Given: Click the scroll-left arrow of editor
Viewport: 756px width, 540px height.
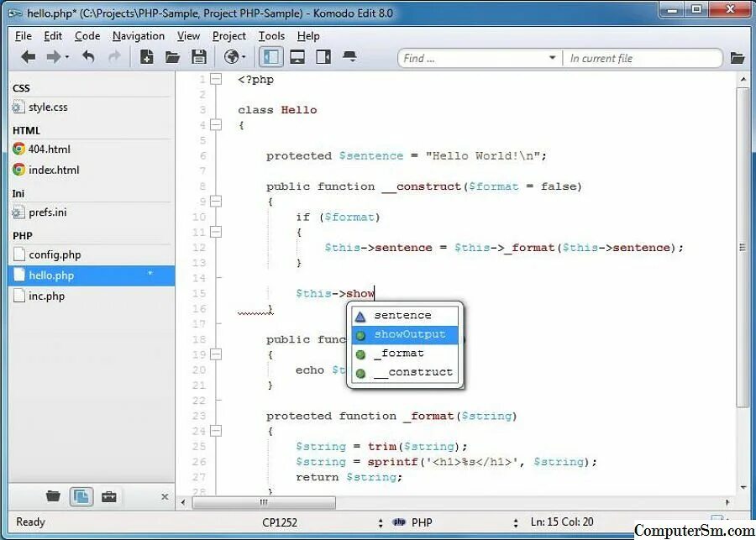Looking at the screenshot, I should 183,502.
